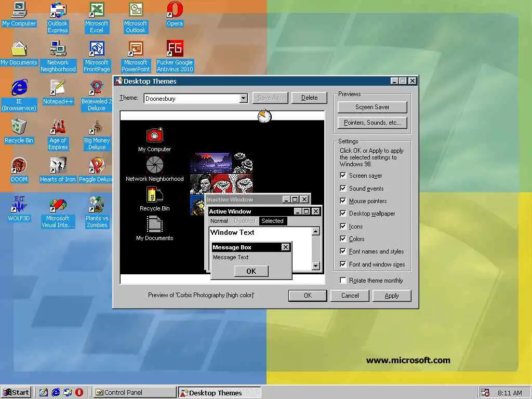Open Pointers, Sounds, etc. preview
Viewport: 532px width, 399px height.
click(372, 123)
